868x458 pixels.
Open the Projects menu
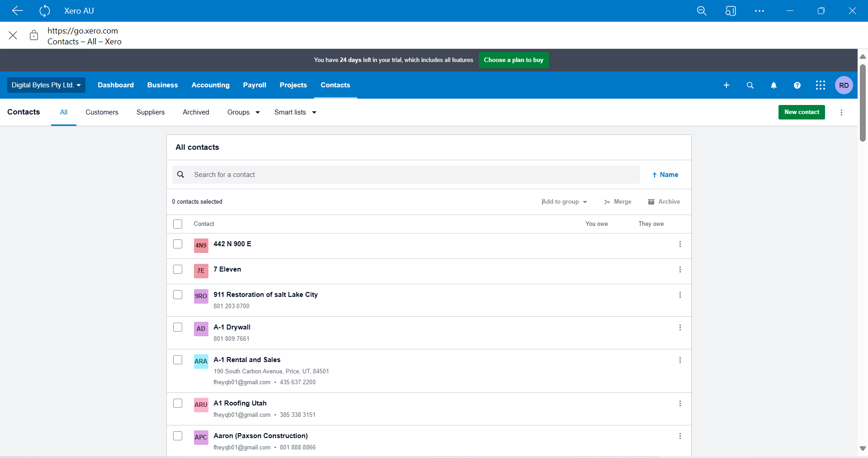click(293, 85)
